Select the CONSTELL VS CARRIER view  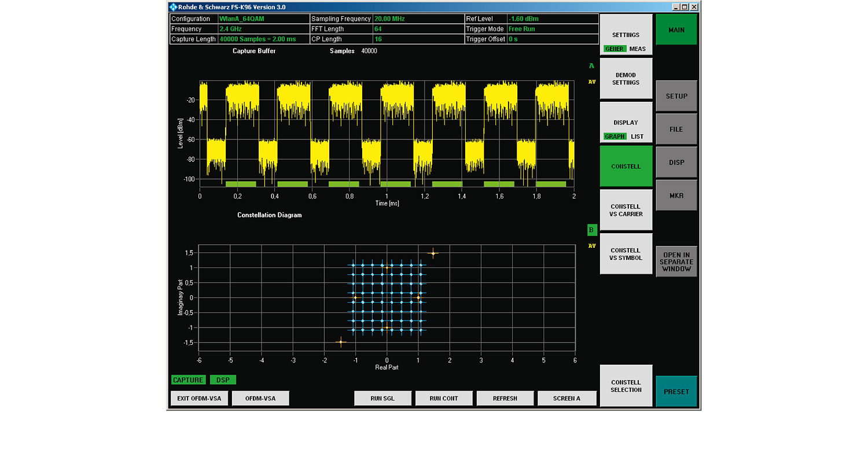(x=626, y=210)
